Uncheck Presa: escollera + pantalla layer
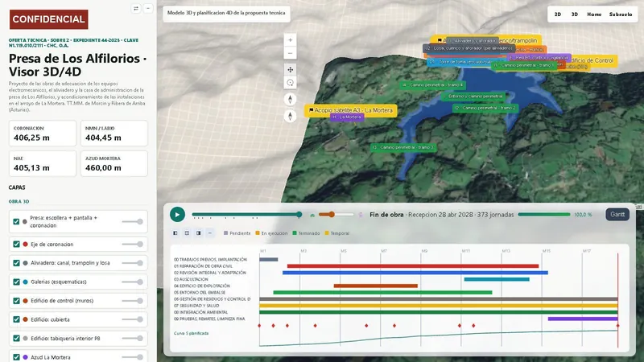This screenshot has height=362, width=644. tap(16, 222)
